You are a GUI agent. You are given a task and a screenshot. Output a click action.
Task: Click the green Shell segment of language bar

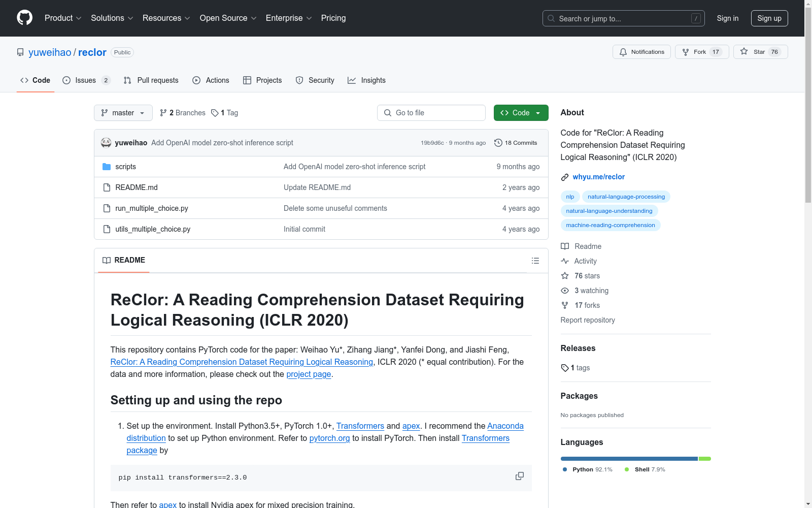(705, 459)
